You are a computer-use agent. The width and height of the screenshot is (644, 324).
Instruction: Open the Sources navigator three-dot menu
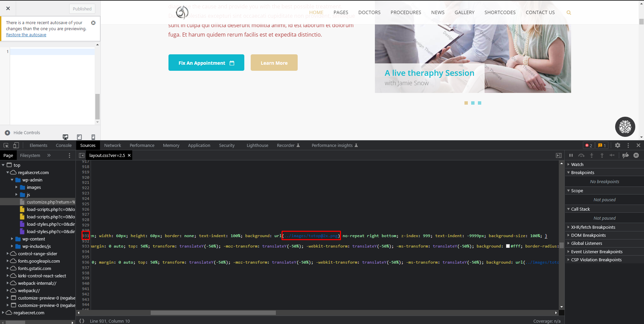click(x=69, y=155)
